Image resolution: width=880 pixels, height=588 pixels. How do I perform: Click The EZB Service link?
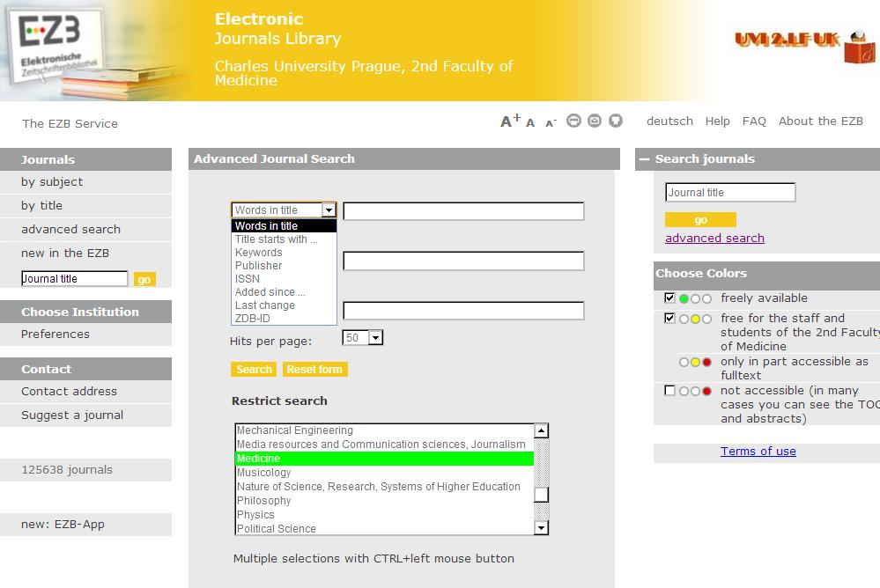click(70, 123)
